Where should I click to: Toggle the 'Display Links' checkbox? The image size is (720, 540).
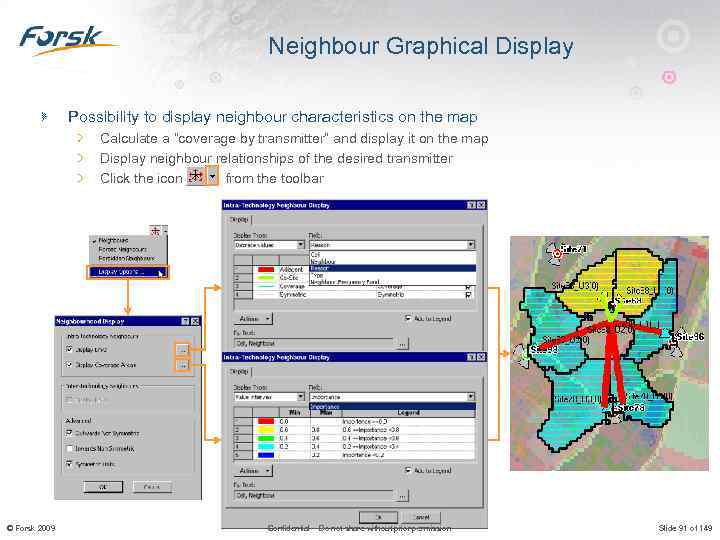click(x=69, y=349)
